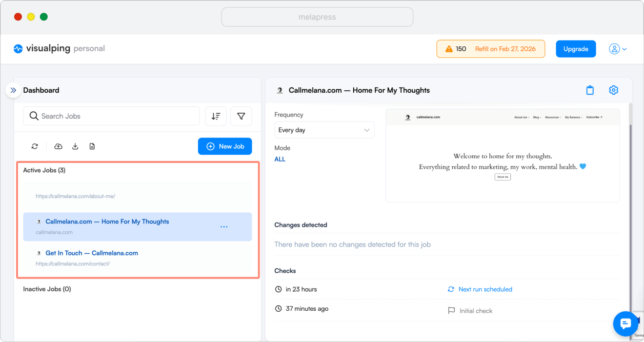
Task: Click the favicon next to job title header
Action: pos(280,90)
